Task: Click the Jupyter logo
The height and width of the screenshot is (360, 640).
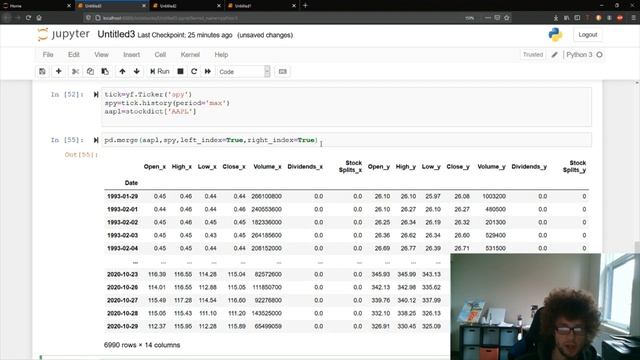Action: [x=63, y=35]
